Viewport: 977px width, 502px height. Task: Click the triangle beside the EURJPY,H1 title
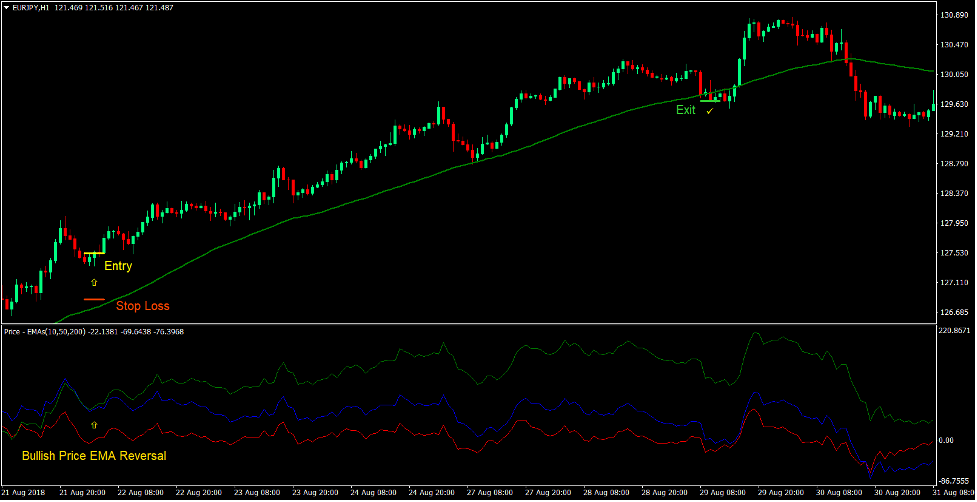tap(6, 8)
